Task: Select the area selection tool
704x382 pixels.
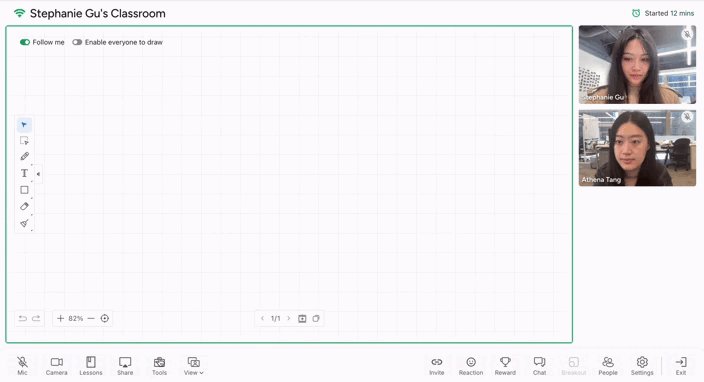Action: 24,141
